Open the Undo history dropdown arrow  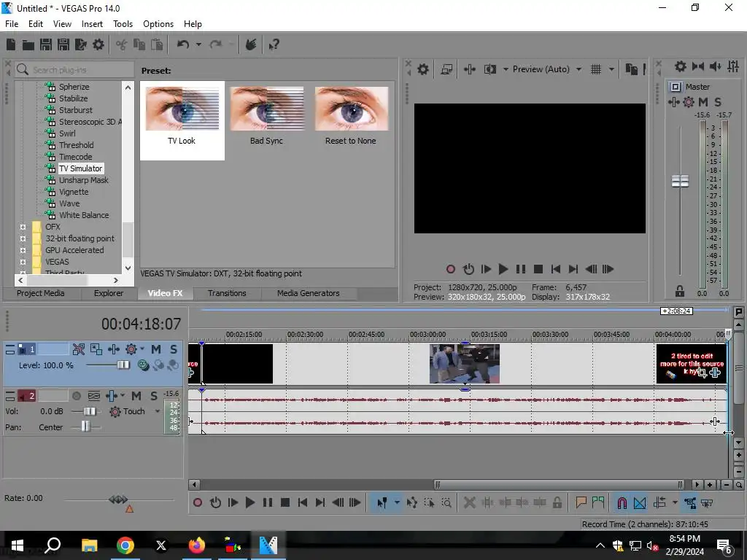(x=198, y=44)
